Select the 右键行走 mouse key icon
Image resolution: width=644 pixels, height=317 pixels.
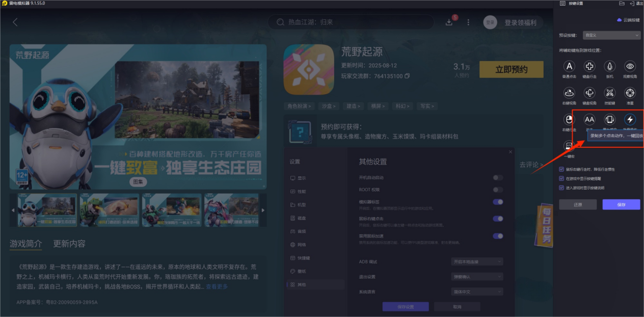(x=569, y=120)
